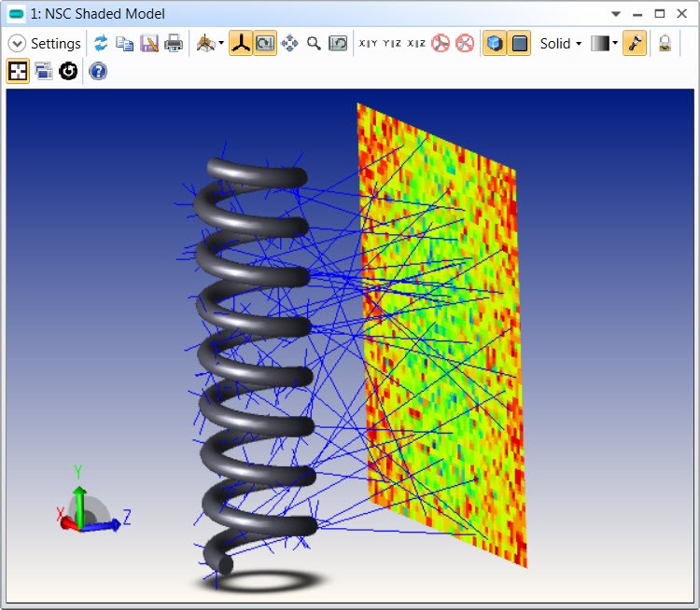Open the help question mark icon

(x=98, y=71)
